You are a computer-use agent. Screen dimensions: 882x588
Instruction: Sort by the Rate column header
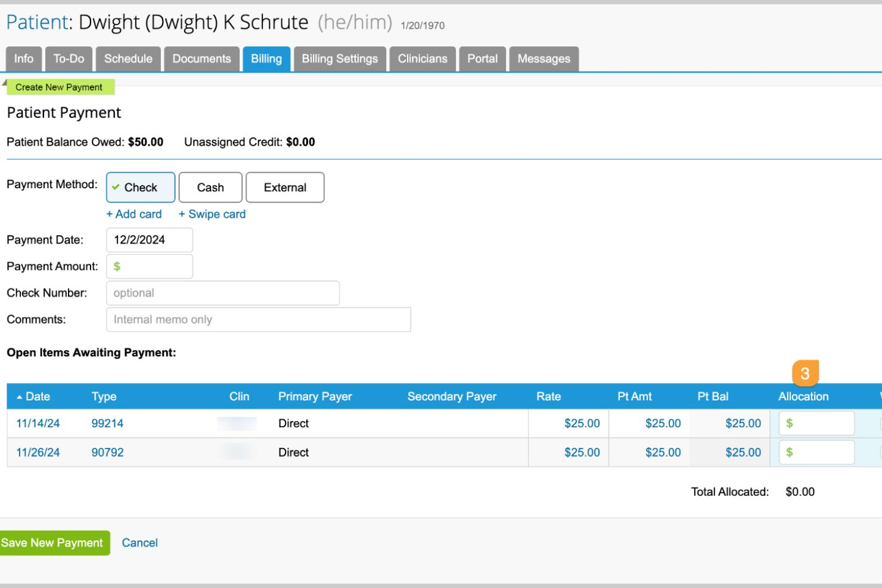click(x=548, y=397)
